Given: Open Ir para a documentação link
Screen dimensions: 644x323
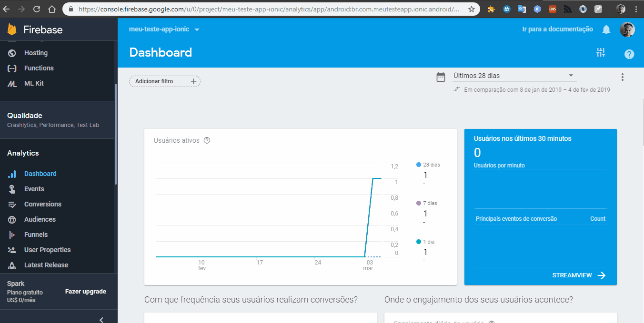Looking at the screenshot, I should tap(558, 29).
